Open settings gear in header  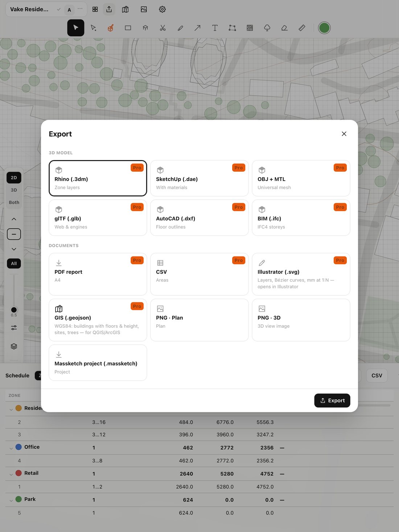click(163, 9)
